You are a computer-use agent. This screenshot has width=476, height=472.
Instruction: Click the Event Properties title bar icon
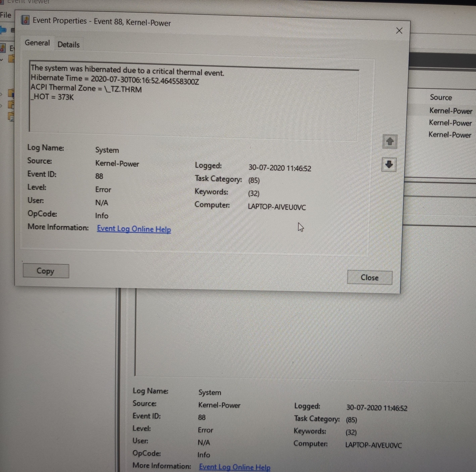[x=25, y=20]
